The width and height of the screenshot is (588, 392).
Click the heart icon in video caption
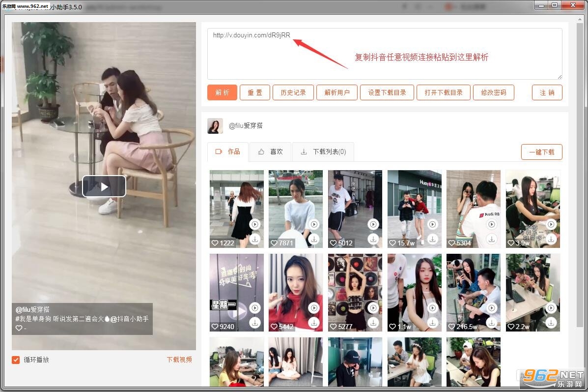tap(19, 328)
